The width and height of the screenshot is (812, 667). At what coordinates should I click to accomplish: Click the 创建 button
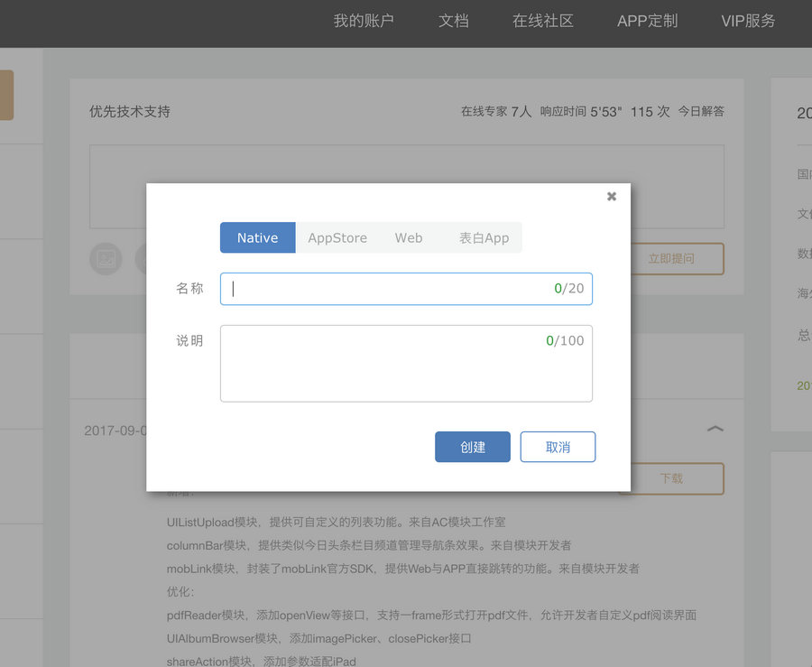point(472,447)
